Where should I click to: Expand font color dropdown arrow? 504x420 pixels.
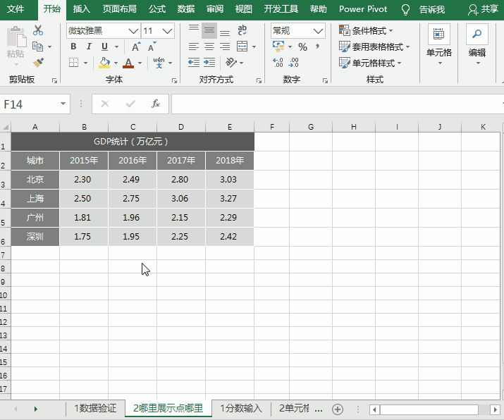pos(140,63)
